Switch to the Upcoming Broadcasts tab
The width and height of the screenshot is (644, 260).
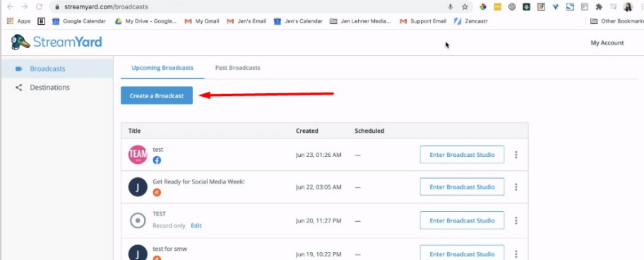coord(162,68)
